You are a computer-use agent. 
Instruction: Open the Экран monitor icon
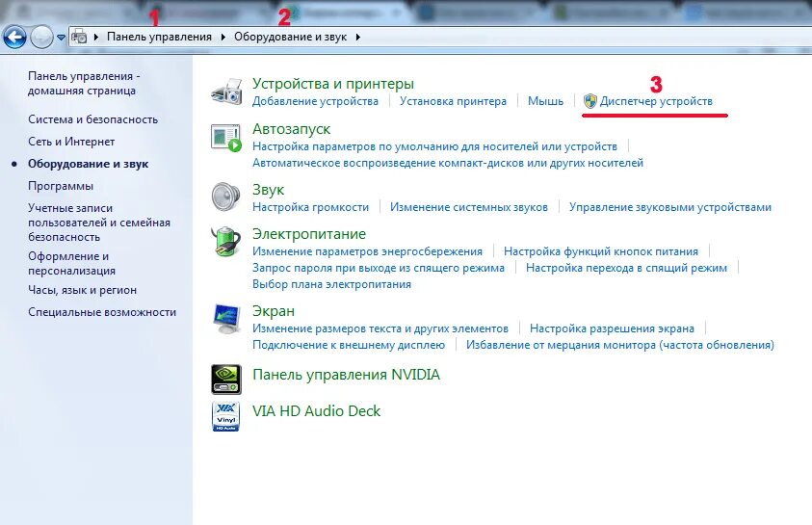pyautogui.click(x=226, y=319)
